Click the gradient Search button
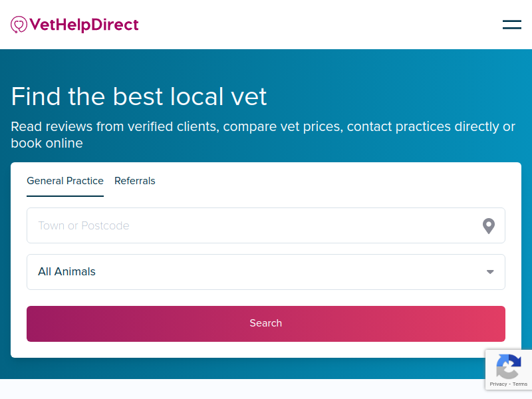The image size is (532, 399). tap(265, 324)
